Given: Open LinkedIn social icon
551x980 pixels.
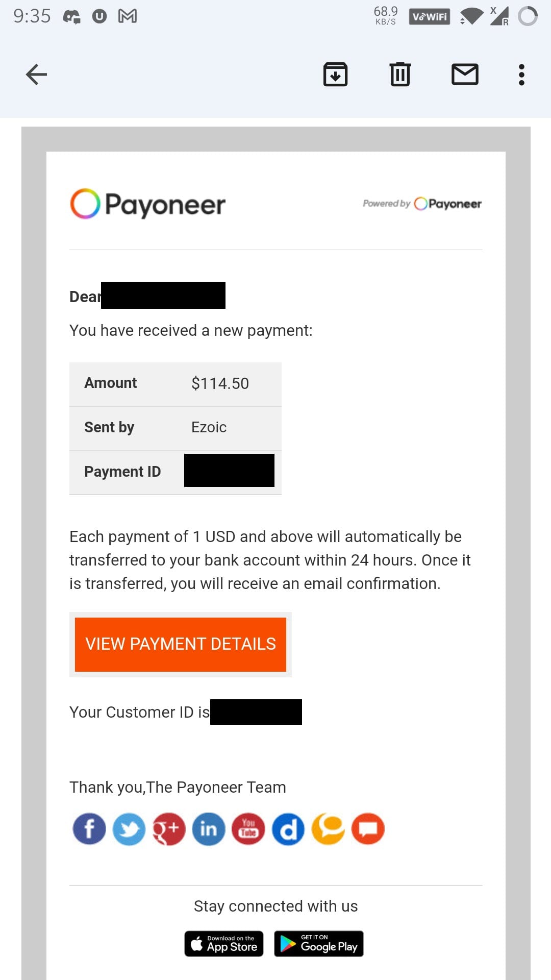Looking at the screenshot, I should pyautogui.click(x=209, y=829).
